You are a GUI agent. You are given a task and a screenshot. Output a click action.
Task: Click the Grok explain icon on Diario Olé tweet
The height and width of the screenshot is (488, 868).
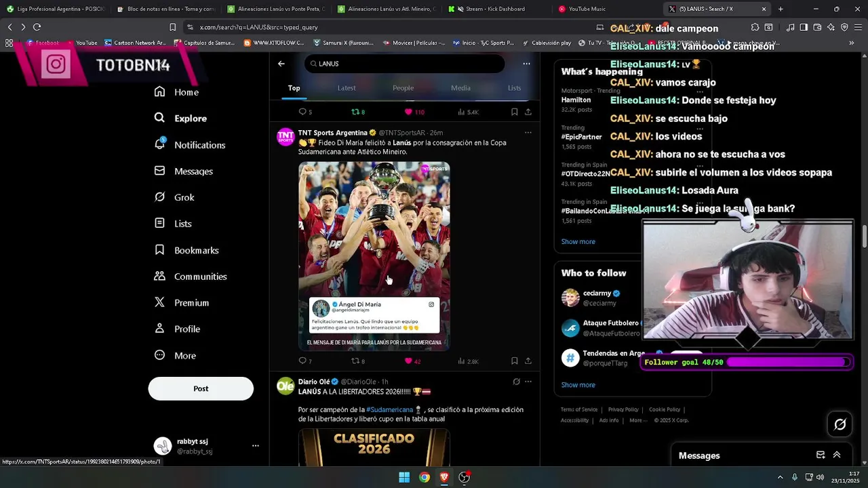coord(516,382)
